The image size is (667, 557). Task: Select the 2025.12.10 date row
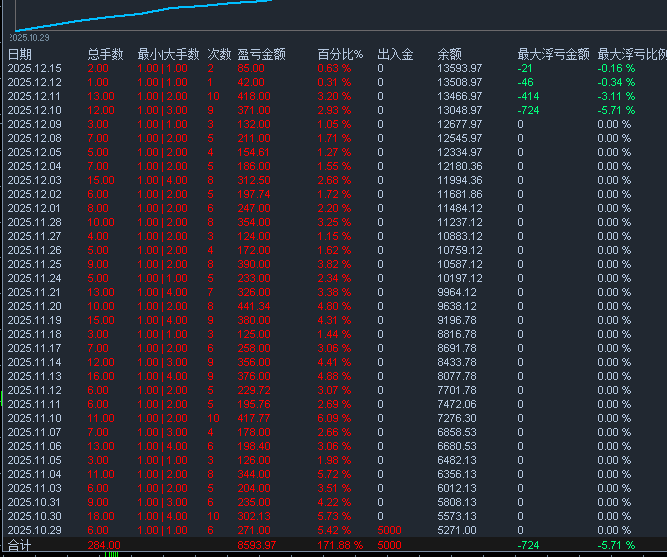(35, 110)
